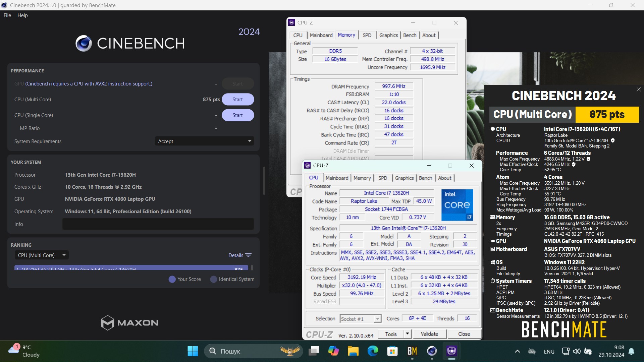Expand the Tools dropdown arrow in CPU-Z
Image resolution: width=644 pixels, height=362 pixels.
point(408,334)
